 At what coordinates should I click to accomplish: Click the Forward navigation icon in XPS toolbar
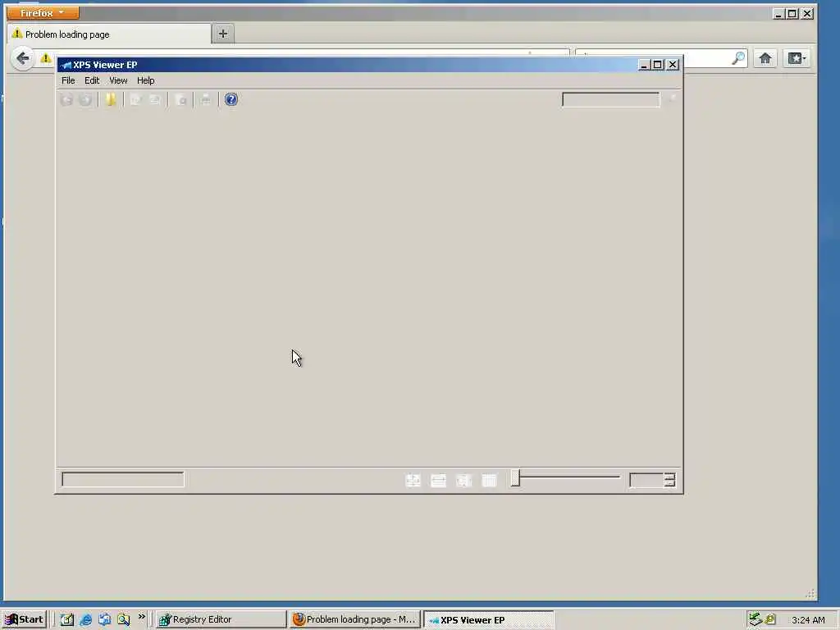click(x=85, y=99)
